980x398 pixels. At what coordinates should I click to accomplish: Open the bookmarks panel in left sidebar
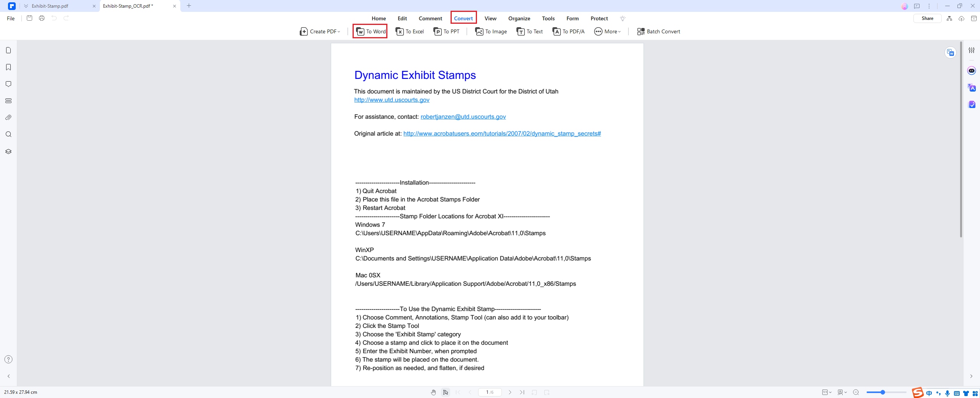(x=8, y=67)
